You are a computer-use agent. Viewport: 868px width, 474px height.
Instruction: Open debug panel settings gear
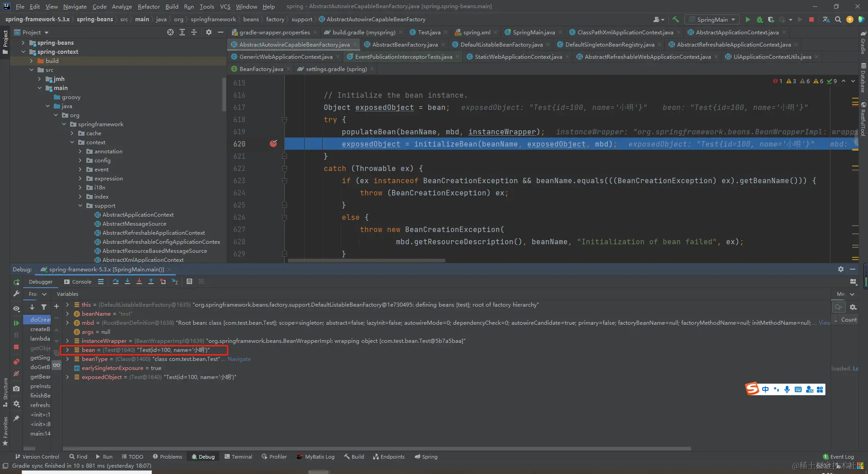click(x=841, y=269)
